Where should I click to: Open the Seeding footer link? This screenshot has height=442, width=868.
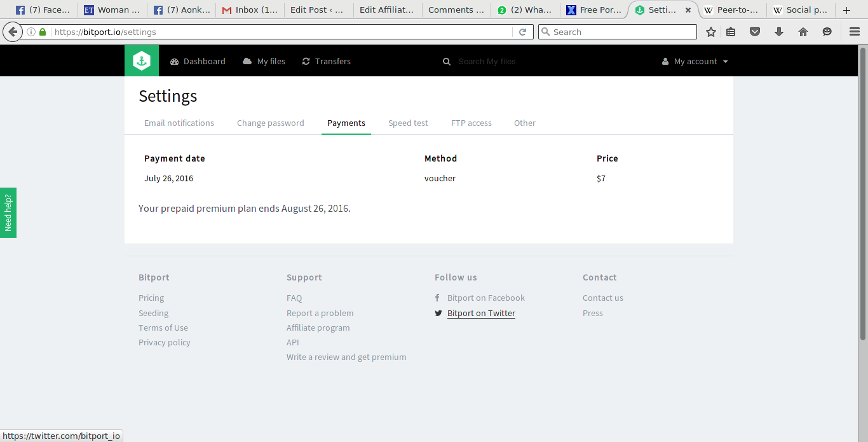click(x=154, y=313)
